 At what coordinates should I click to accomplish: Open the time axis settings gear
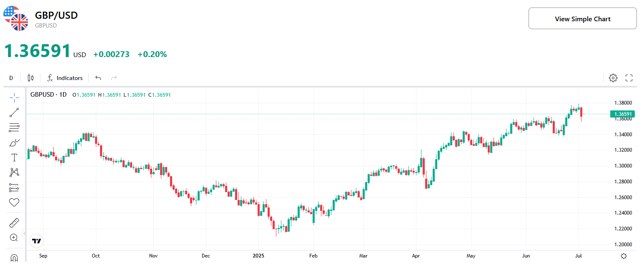[x=624, y=256]
